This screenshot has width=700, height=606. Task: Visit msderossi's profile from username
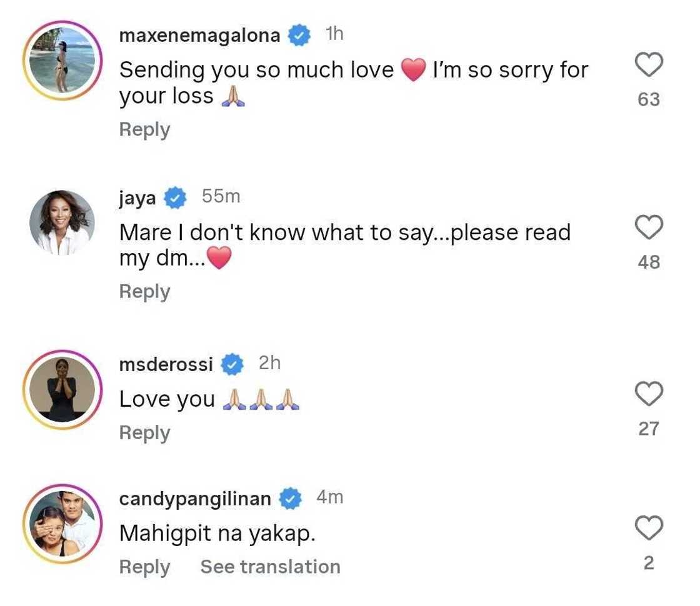click(x=166, y=364)
